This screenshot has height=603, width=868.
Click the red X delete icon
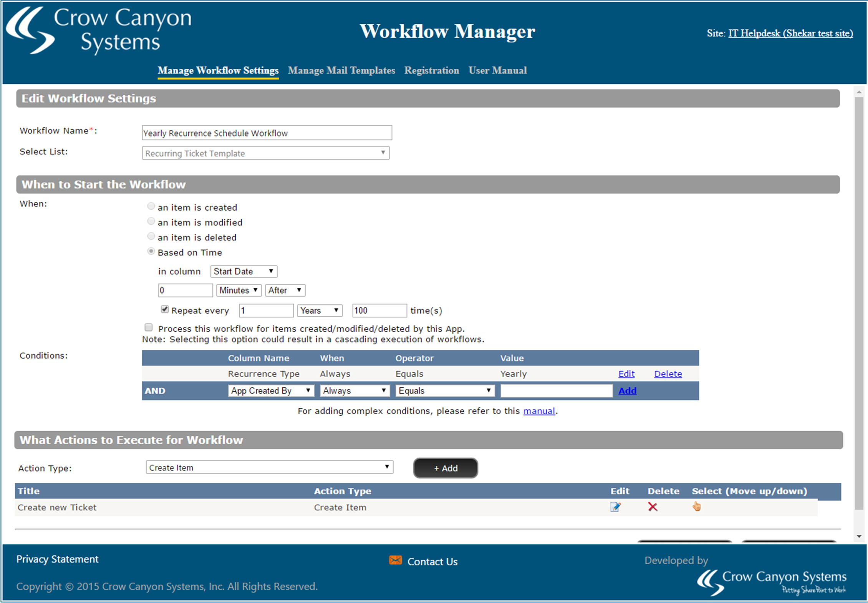[653, 507]
